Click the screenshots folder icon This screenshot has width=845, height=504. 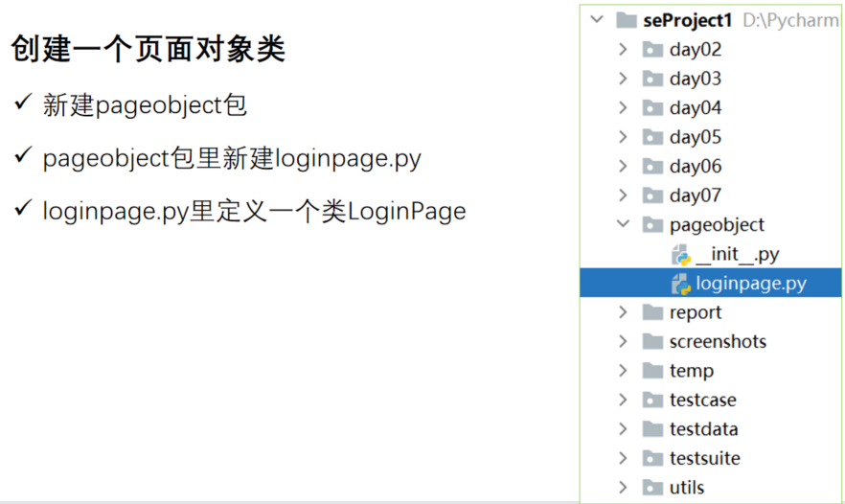click(x=653, y=342)
